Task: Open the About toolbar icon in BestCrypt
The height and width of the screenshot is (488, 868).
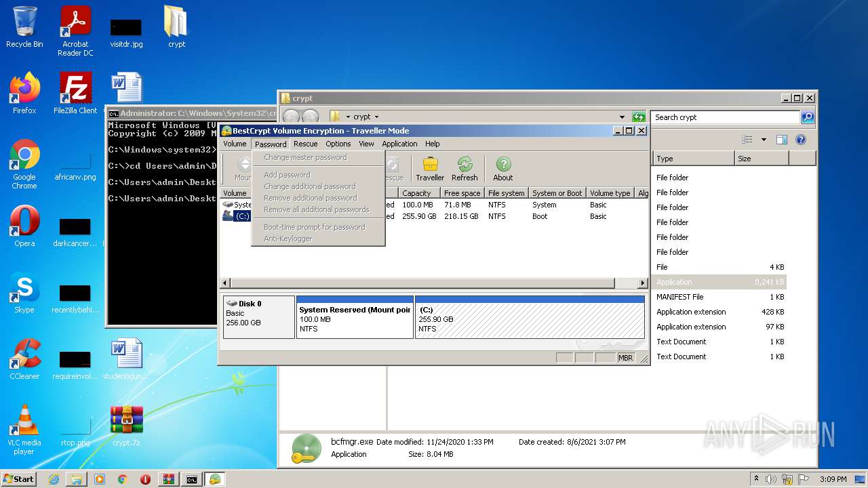Action: [503, 169]
